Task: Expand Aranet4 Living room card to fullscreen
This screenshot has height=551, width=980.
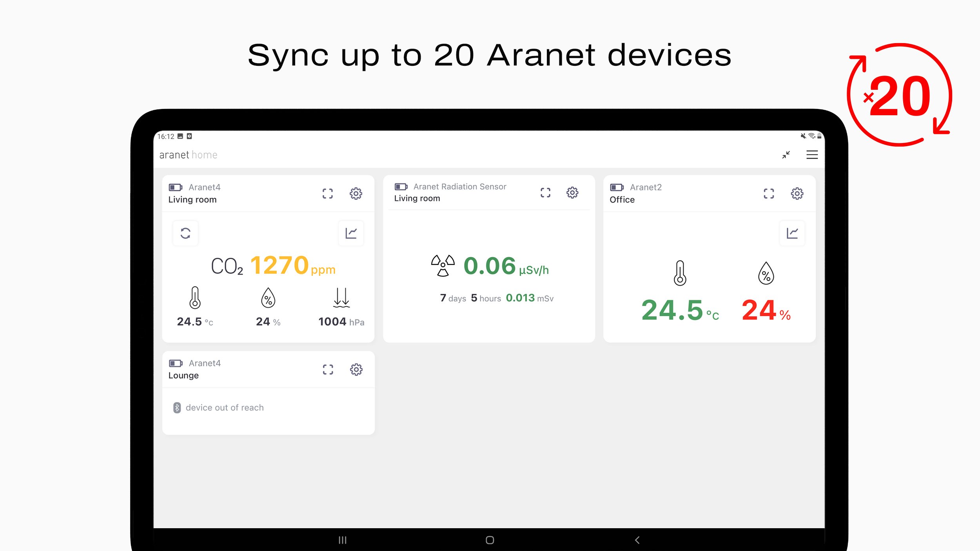Action: (328, 193)
